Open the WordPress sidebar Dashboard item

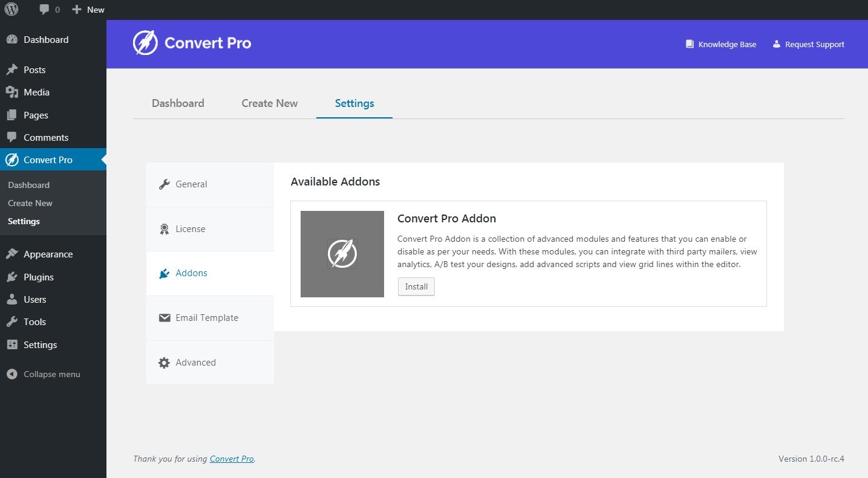tap(53, 40)
